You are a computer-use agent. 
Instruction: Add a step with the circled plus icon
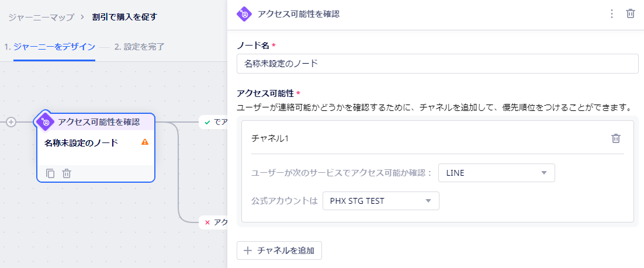11,122
